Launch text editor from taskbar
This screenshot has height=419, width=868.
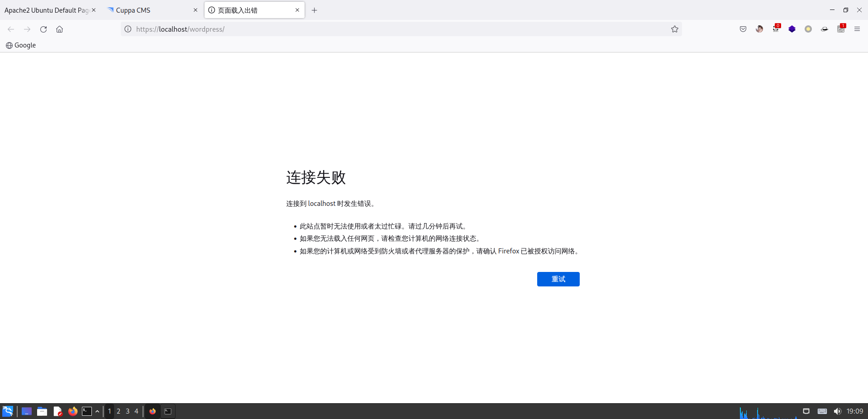[x=57, y=411]
